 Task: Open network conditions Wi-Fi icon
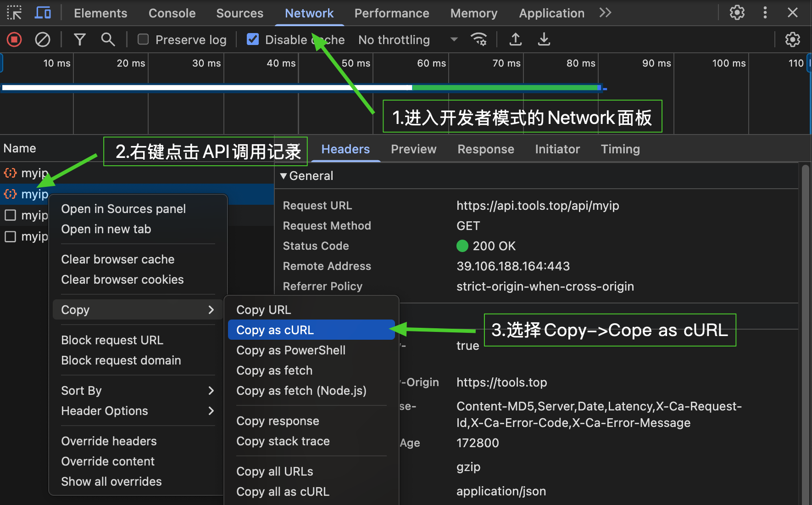click(478, 40)
